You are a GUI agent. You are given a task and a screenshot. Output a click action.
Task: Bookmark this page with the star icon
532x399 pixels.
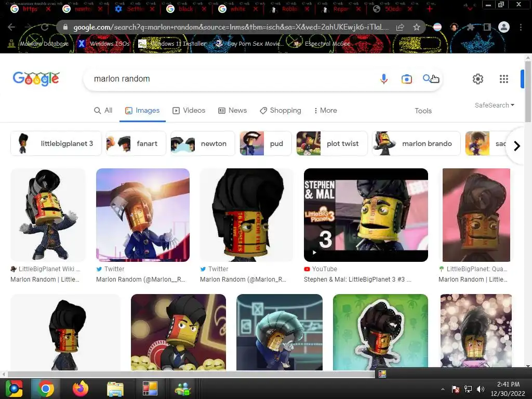pos(417,27)
